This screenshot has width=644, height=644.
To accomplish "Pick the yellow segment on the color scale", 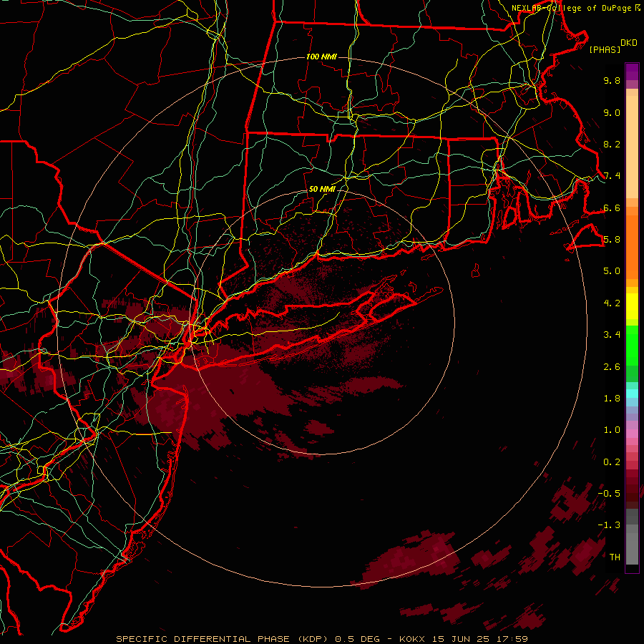I will pos(632,306).
